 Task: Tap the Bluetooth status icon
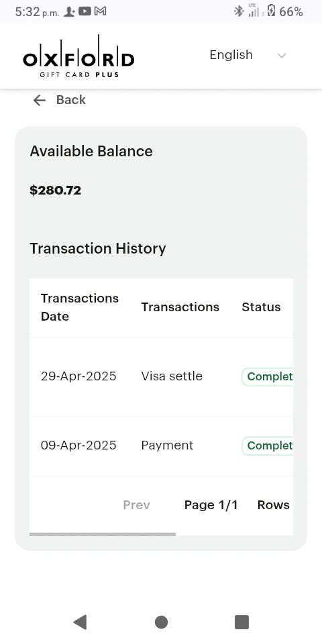239,11
